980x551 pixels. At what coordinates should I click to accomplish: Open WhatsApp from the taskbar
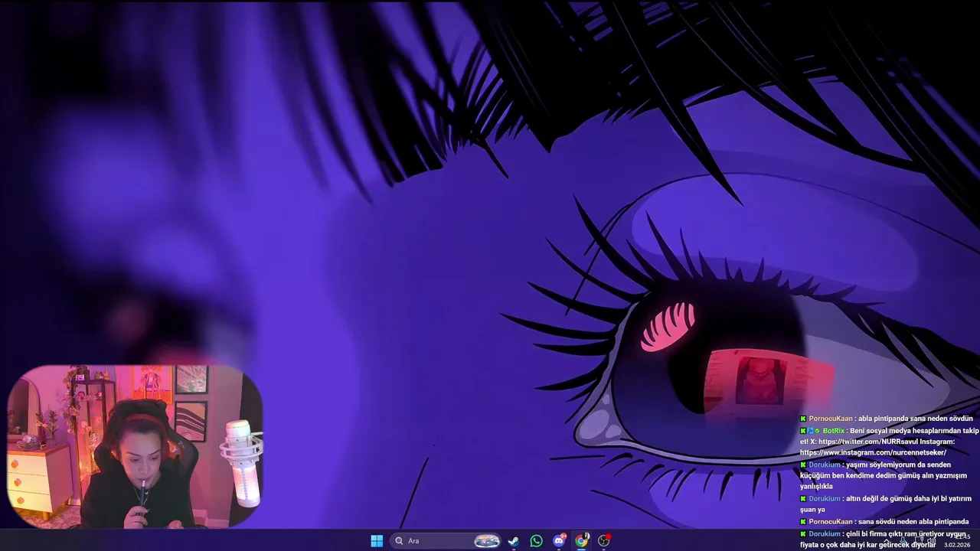point(537,541)
